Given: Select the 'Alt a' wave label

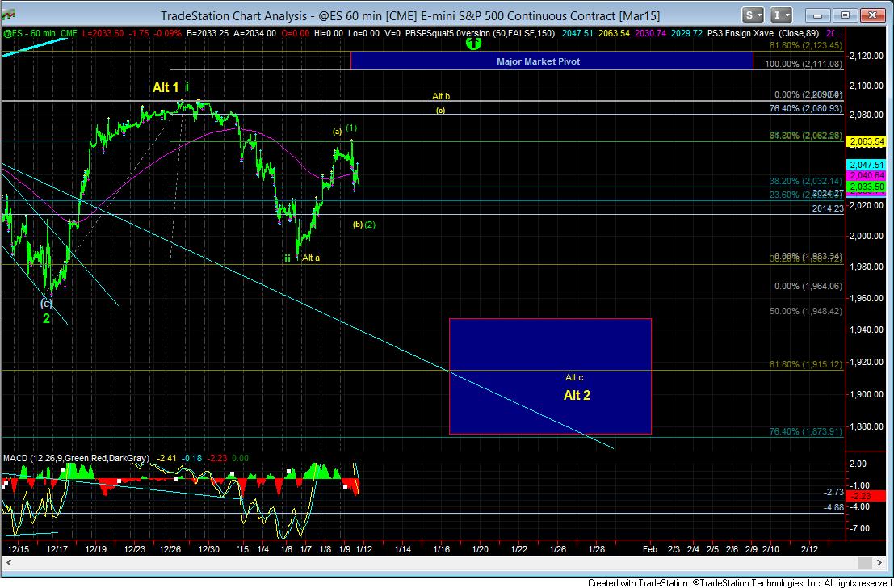Looking at the screenshot, I should (x=311, y=258).
